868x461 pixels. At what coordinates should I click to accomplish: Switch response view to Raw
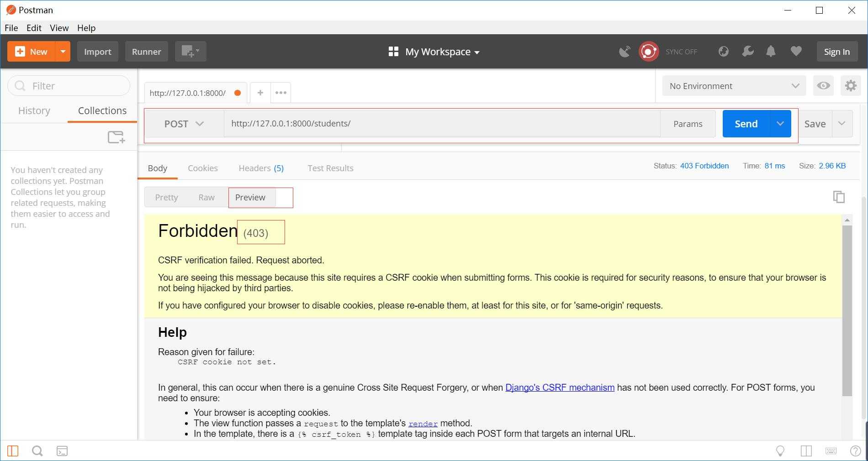tap(206, 197)
